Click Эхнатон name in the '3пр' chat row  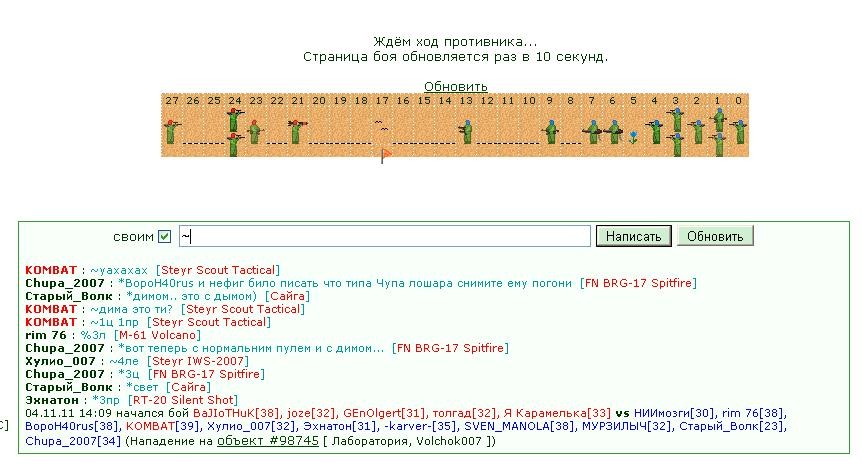click(52, 400)
